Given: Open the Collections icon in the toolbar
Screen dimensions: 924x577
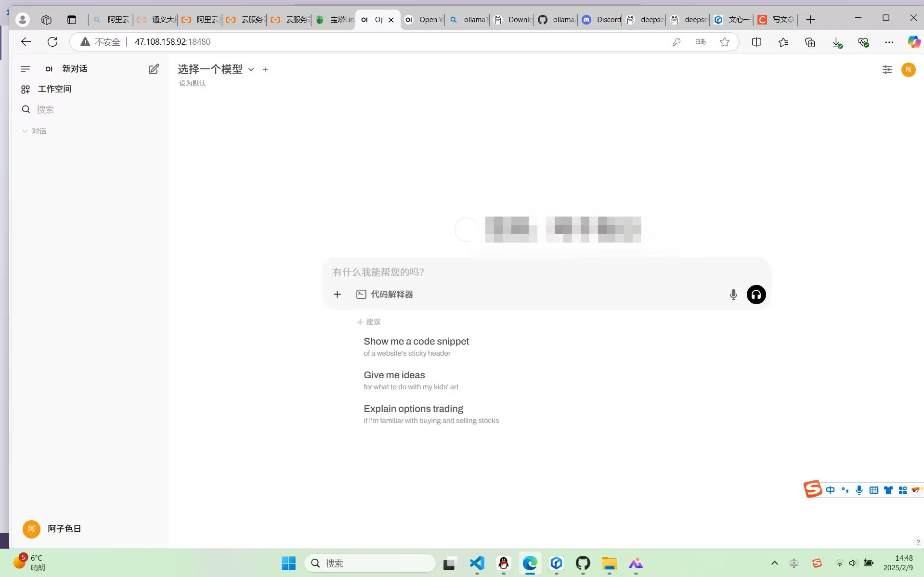Looking at the screenshot, I should coord(810,42).
